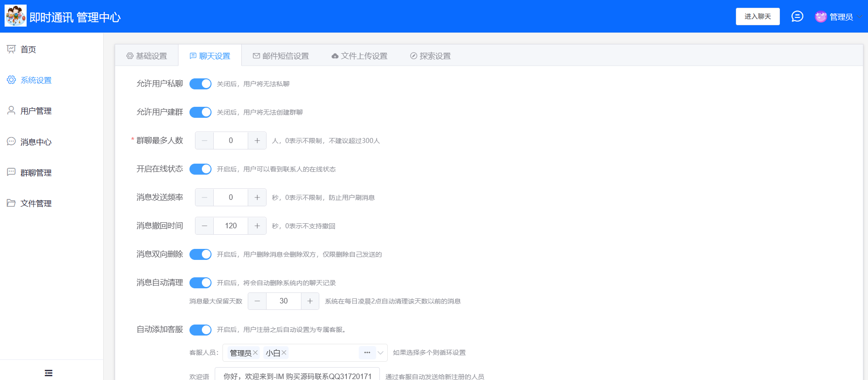
Task: Click the 进入聊天 button
Action: (758, 17)
